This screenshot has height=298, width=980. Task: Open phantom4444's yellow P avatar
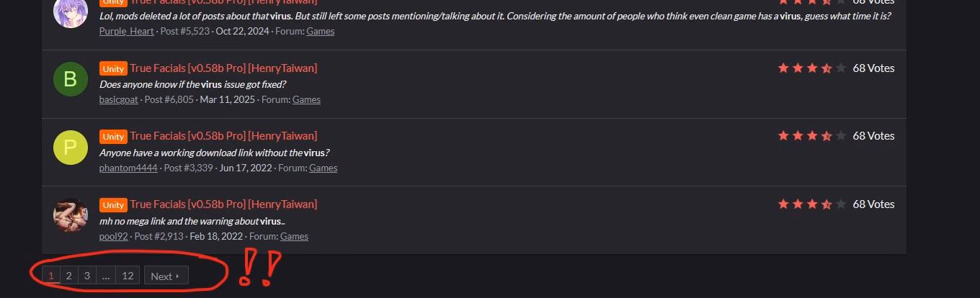[70, 147]
